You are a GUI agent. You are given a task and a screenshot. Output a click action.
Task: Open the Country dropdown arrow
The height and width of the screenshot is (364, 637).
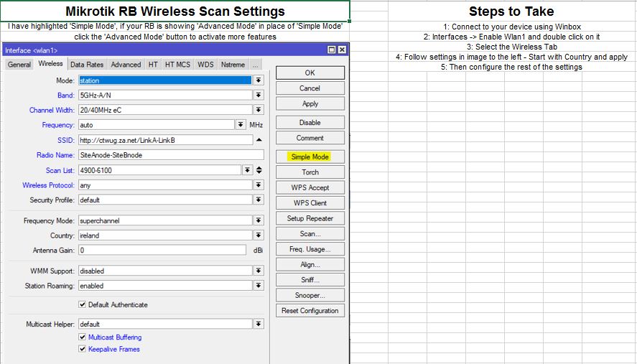tap(259, 235)
